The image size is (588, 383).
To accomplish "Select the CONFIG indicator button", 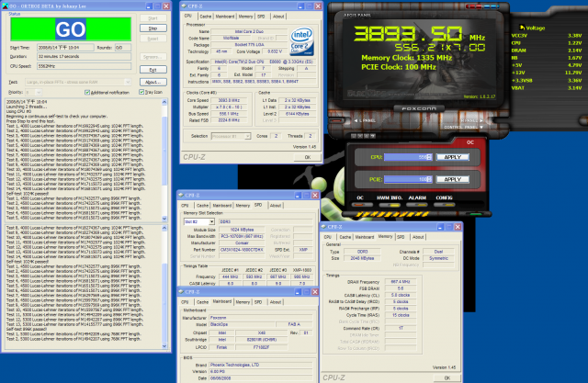I will [445, 205].
